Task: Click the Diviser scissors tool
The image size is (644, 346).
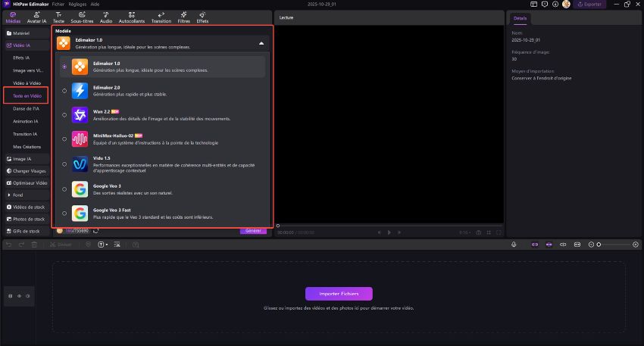Action: (x=61, y=245)
